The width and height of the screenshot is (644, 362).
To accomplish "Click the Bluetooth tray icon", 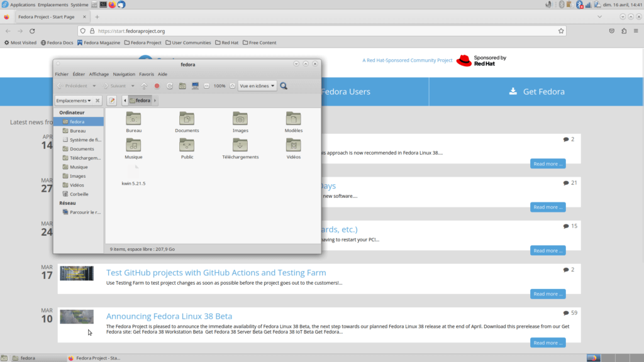I will click(x=579, y=4).
